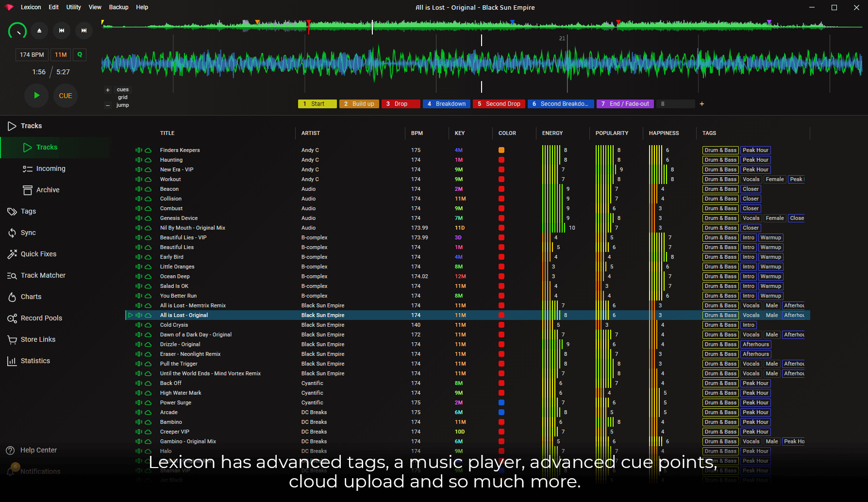868x502 pixels.
Task: Select cues mode
Action: (x=123, y=90)
